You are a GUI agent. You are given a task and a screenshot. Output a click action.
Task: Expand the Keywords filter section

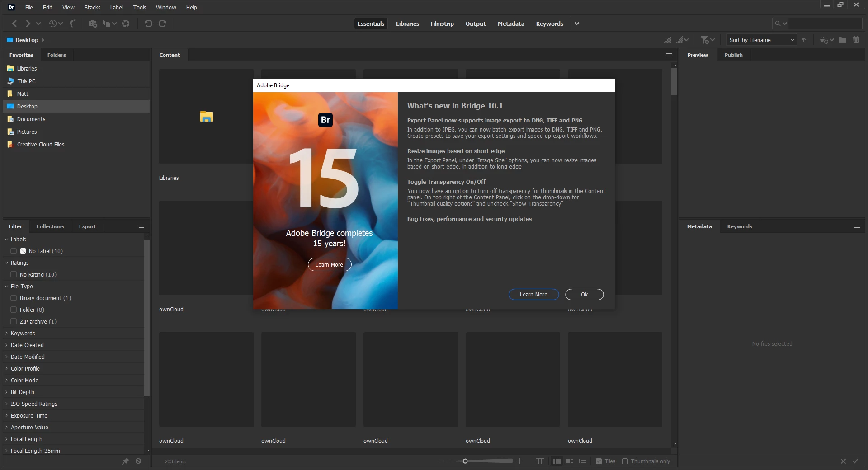click(6, 333)
